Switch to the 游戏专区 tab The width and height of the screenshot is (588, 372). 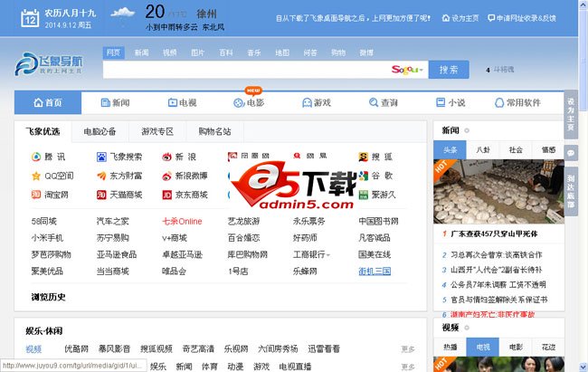[x=157, y=131]
